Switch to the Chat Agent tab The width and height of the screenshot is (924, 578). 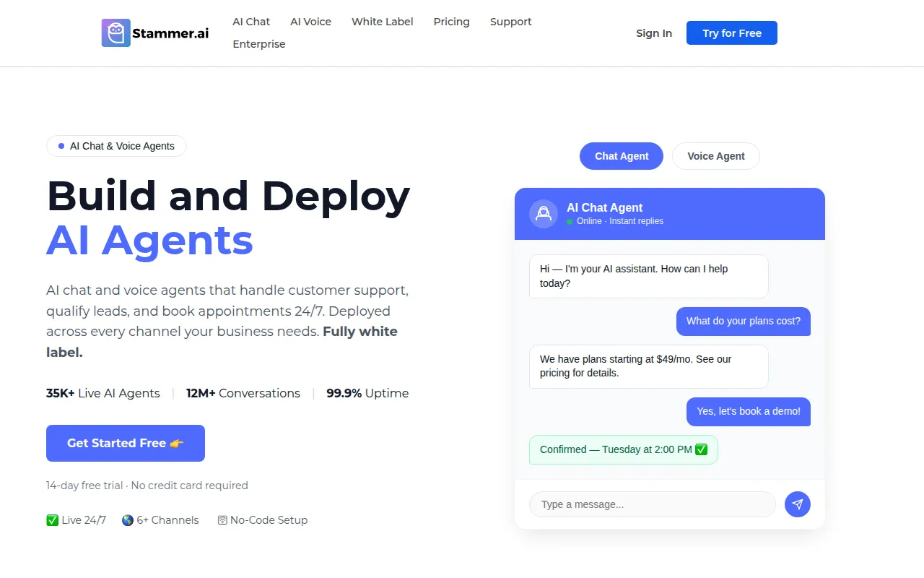[x=622, y=156]
